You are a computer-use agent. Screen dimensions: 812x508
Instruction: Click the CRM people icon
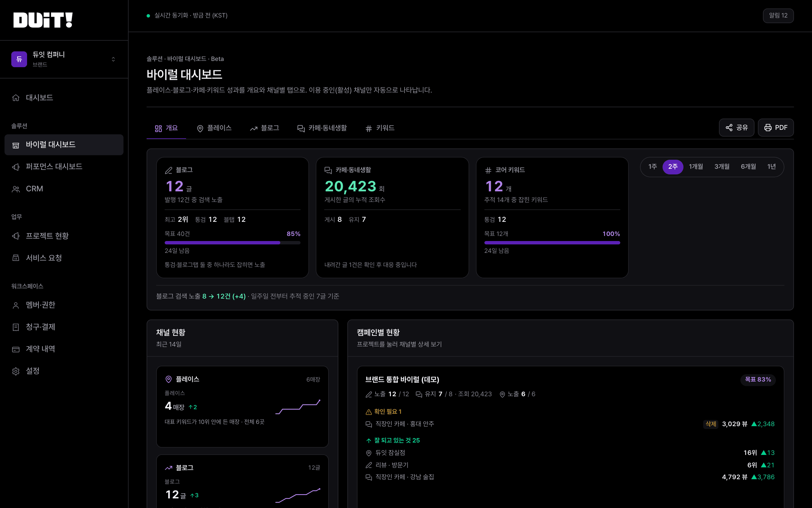point(16,189)
